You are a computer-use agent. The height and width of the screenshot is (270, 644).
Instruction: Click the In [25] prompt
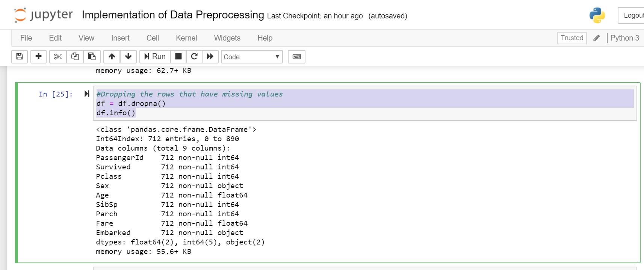click(56, 94)
